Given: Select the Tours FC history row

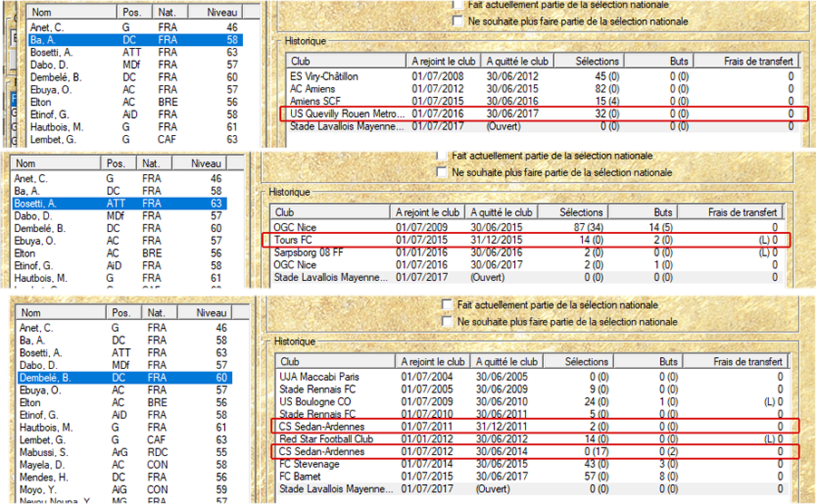Looking at the screenshot, I should pyautogui.click(x=526, y=240).
